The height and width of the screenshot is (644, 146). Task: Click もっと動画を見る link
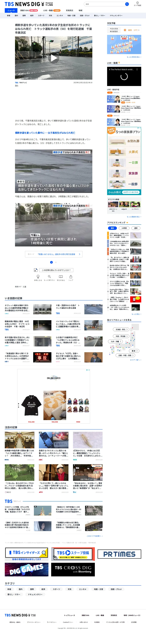134,217
